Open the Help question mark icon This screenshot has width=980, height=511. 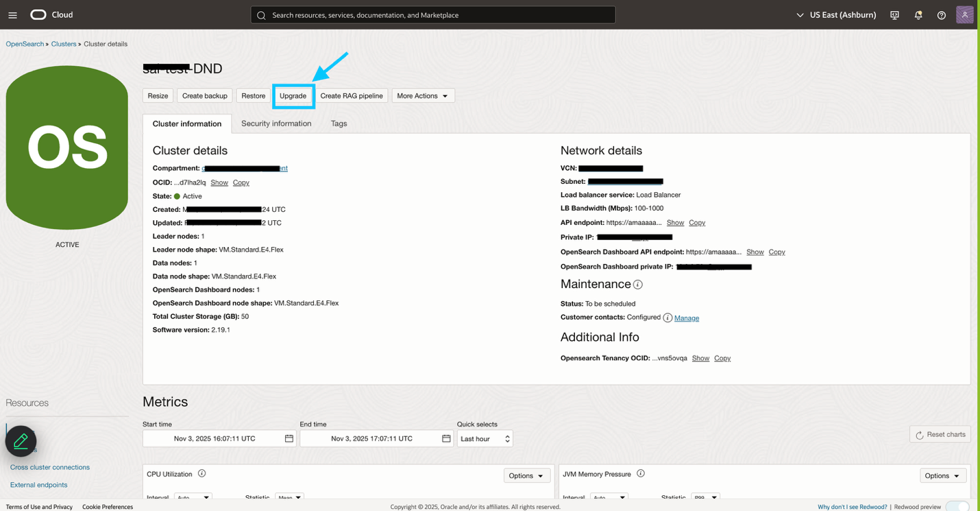point(941,14)
